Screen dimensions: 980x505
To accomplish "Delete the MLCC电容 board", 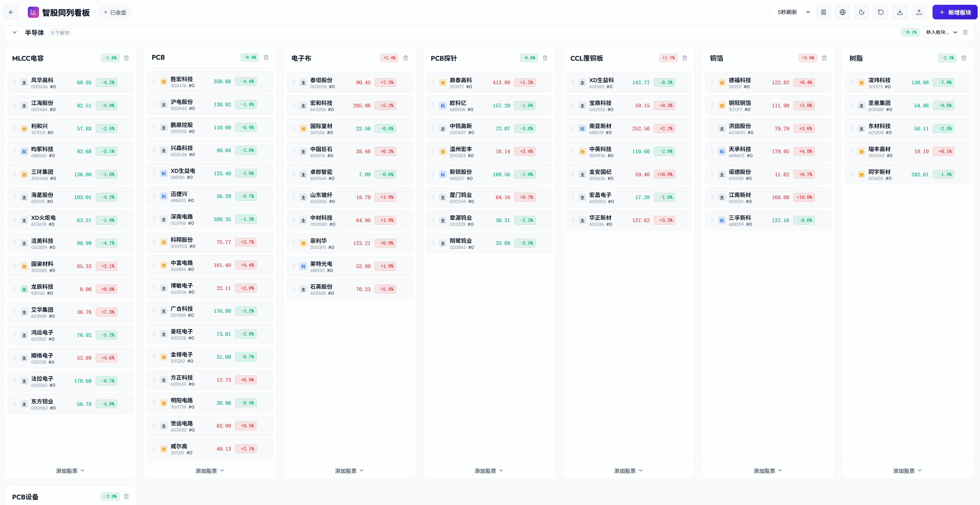I will point(126,58).
